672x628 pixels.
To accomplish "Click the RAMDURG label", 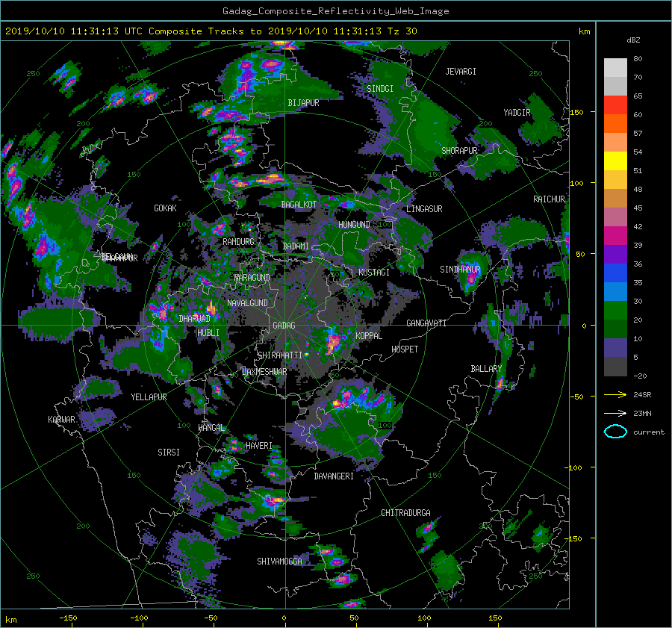I will pos(238,242).
